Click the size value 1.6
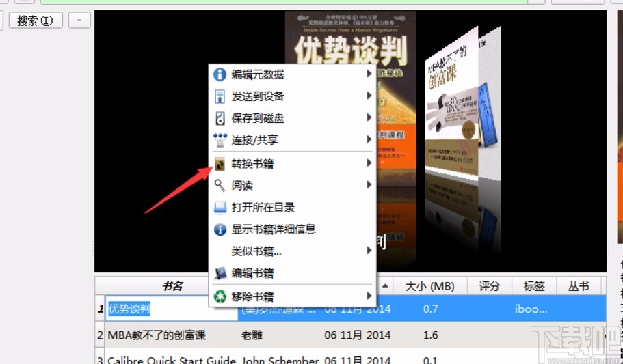Screen dimensions: 623x364 tap(431, 335)
